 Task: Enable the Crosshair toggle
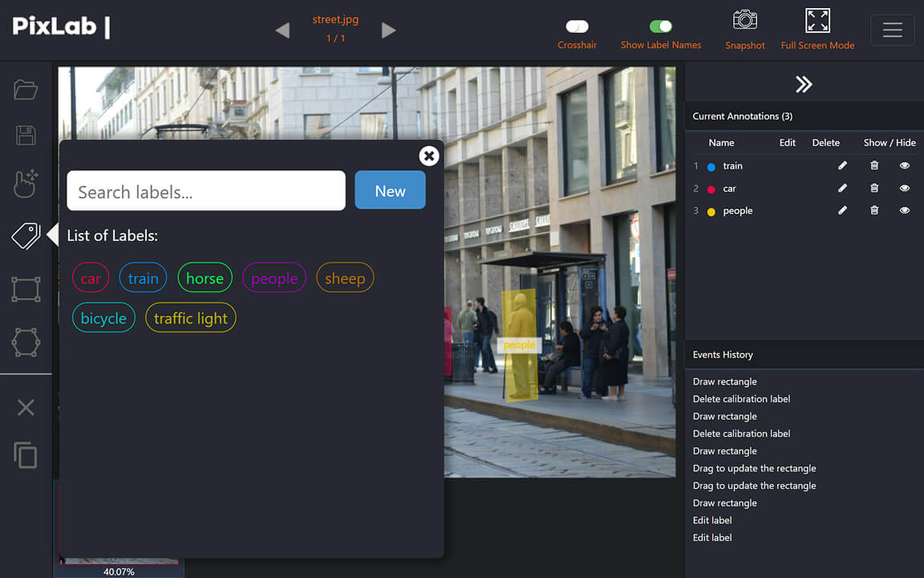point(577,25)
